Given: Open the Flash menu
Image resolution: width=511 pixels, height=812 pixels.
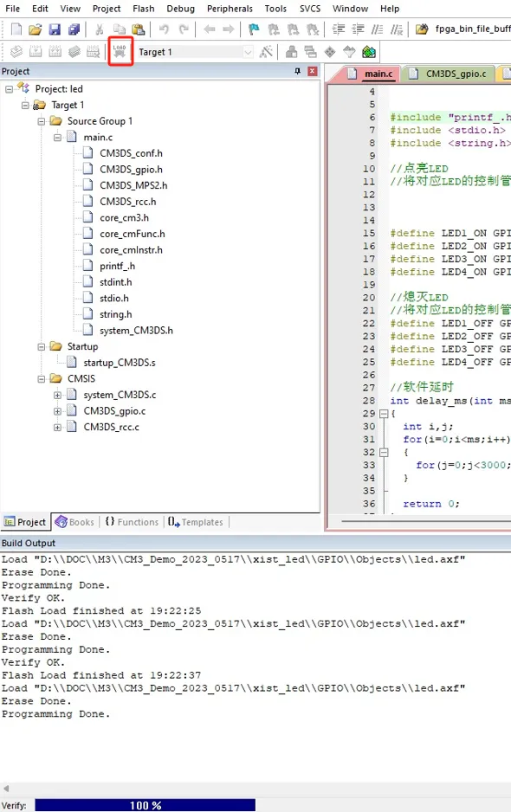Looking at the screenshot, I should click(144, 9).
